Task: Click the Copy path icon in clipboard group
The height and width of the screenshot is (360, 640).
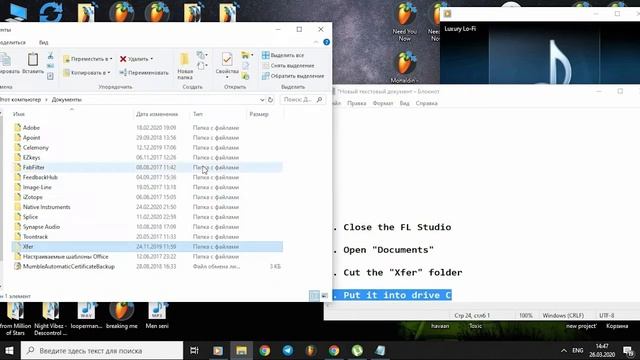Action: (x=51, y=66)
